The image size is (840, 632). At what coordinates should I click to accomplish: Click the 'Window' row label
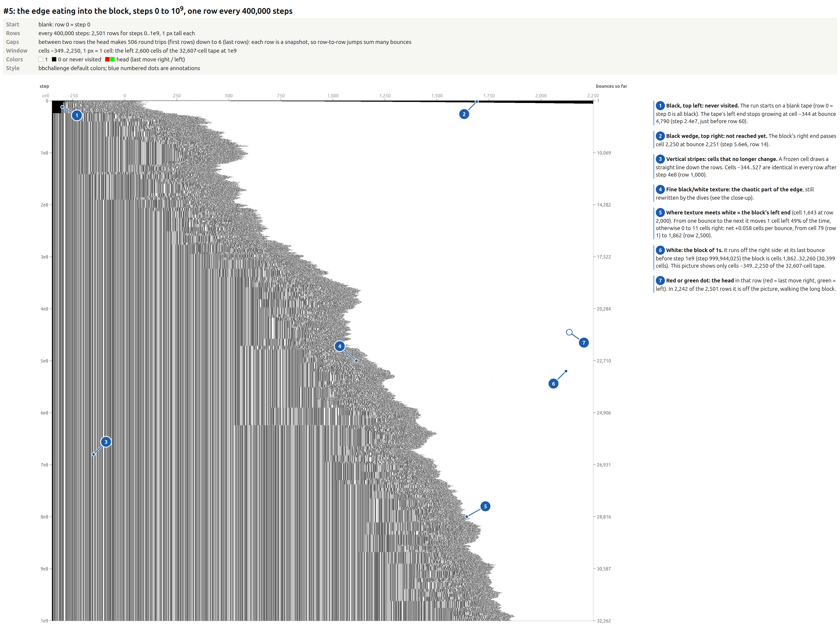17,51
